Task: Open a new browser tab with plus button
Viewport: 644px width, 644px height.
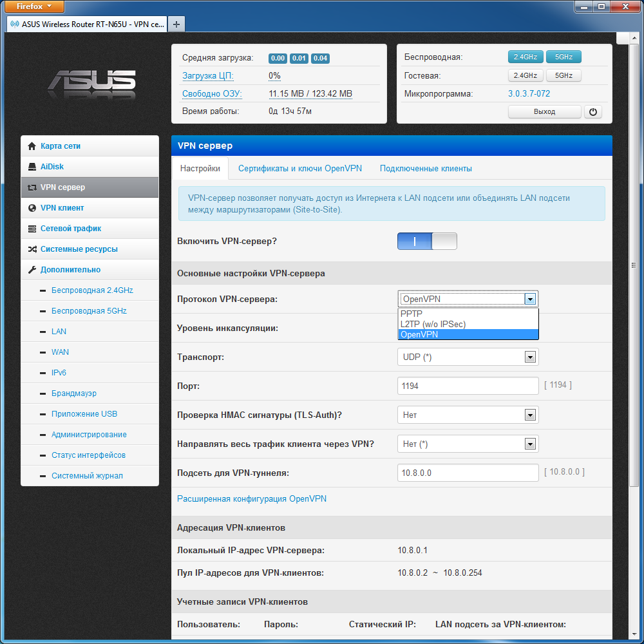Action: (x=176, y=24)
